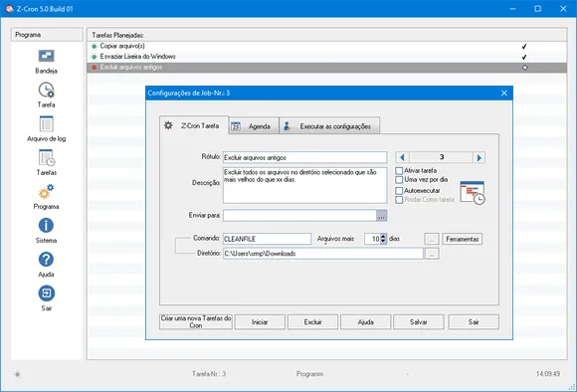Image resolution: width=577 pixels, height=392 pixels.
Task: Open Sistema info icon
Action: click(x=46, y=225)
